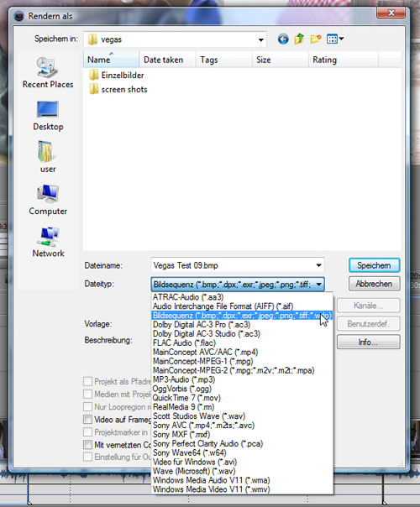420x507 pixels.
Task: Open the Network location
Action: tap(48, 243)
